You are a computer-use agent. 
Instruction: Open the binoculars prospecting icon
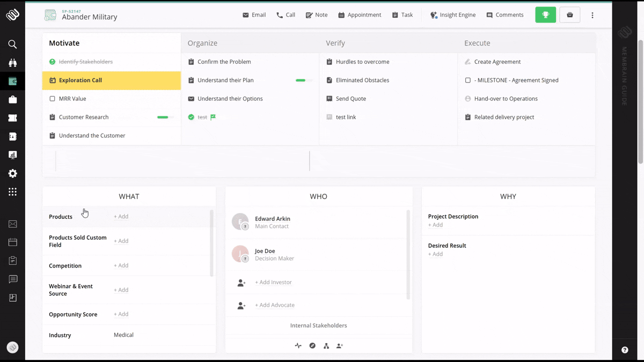[12, 63]
